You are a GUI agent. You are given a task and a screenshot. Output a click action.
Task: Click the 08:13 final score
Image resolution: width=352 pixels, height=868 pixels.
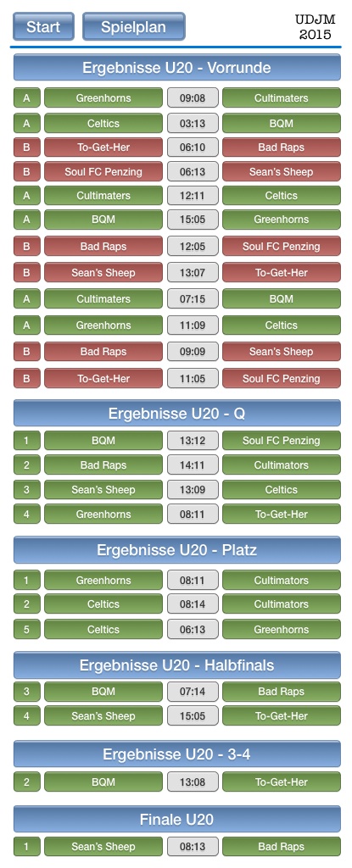[193, 847]
